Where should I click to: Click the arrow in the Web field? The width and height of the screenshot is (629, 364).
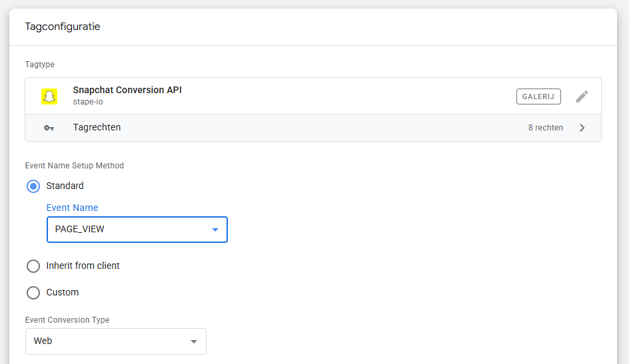point(194,341)
